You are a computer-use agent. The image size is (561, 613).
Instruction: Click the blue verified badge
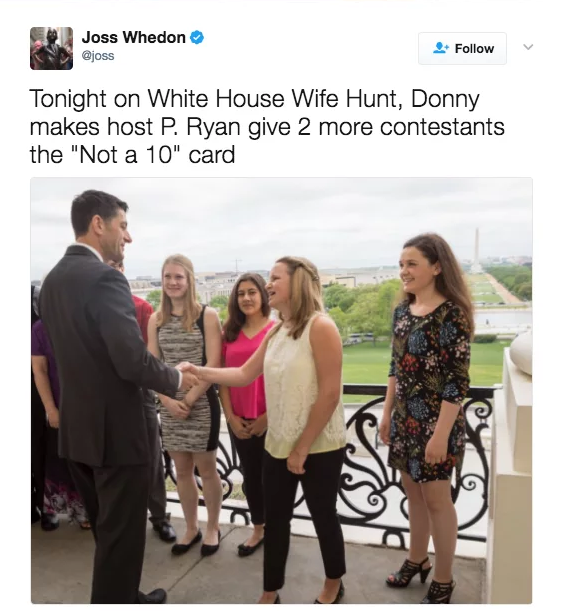pos(197,38)
